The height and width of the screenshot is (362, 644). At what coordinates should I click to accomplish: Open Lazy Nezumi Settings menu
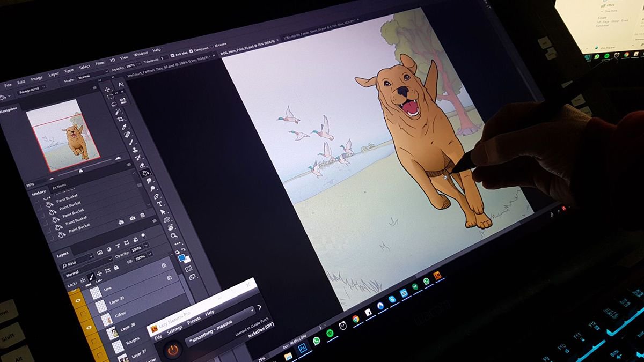pyautogui.click(x=174, y=330)
